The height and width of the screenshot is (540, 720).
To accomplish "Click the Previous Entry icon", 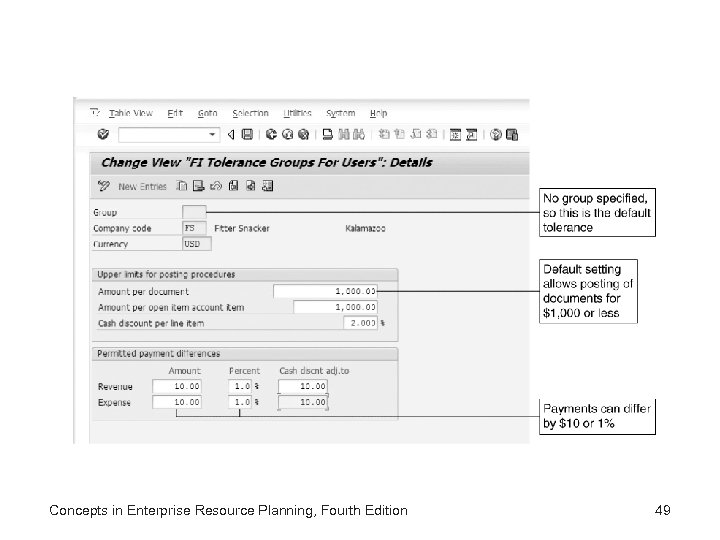I will coord(233,186).
